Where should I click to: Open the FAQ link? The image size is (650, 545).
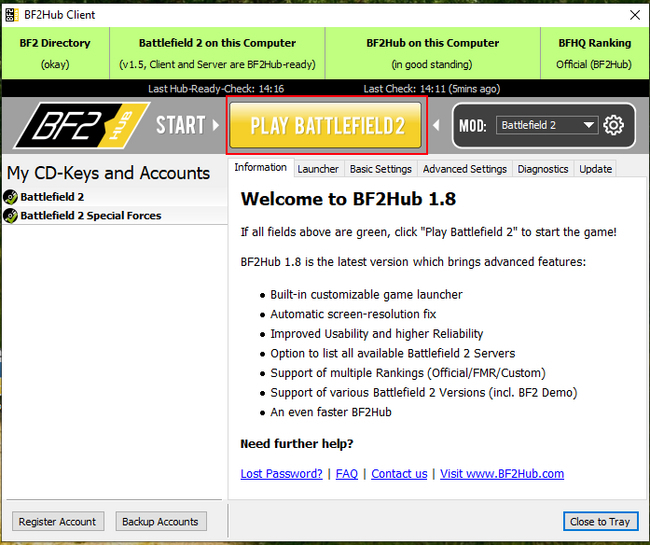(x=347, y=474)
